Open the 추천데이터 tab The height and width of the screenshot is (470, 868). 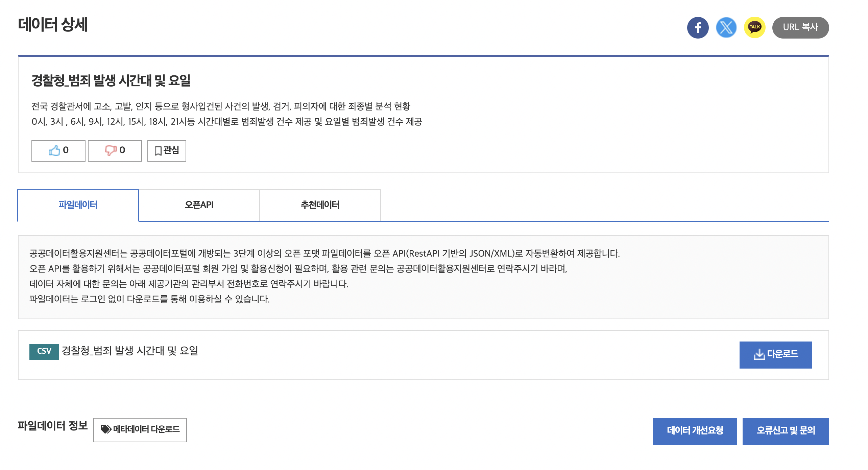pos(320,205)
